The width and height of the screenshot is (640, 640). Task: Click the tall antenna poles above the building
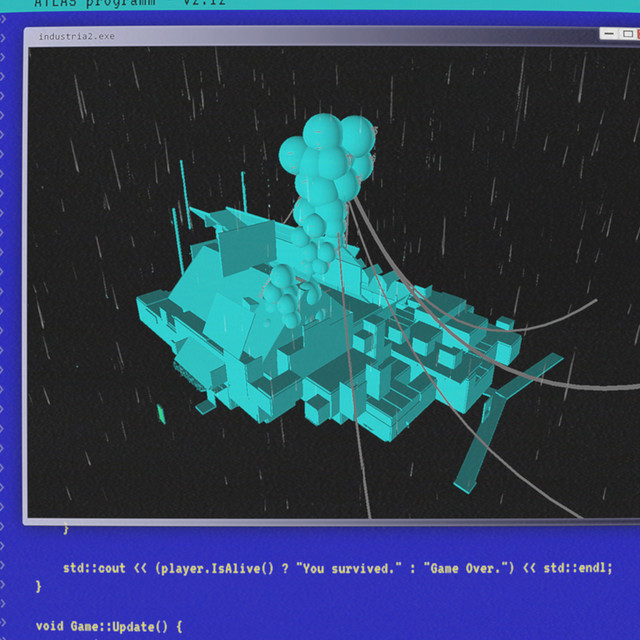[x=182, y=190]
